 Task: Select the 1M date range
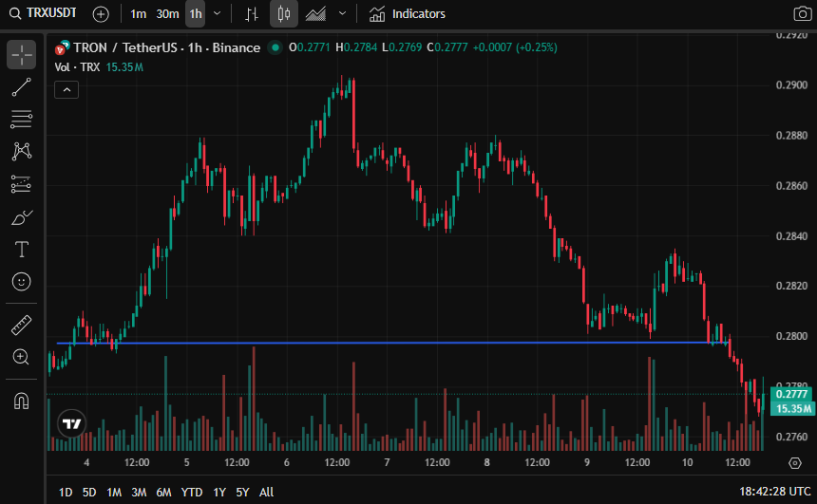point(114,492)
